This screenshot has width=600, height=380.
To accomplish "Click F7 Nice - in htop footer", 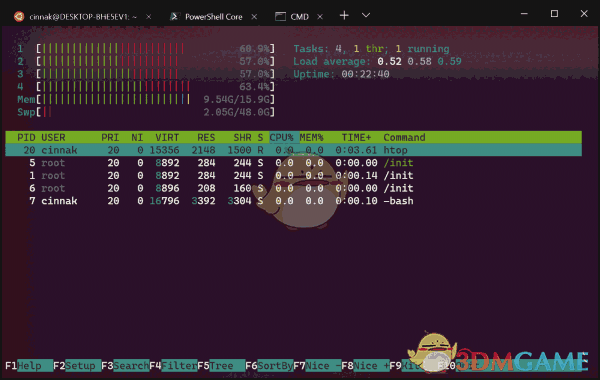I will (317, 366).
